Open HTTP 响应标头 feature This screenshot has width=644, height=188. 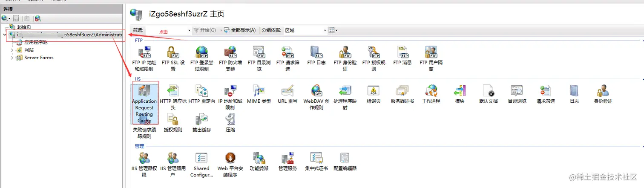click(x=173, y=97)
